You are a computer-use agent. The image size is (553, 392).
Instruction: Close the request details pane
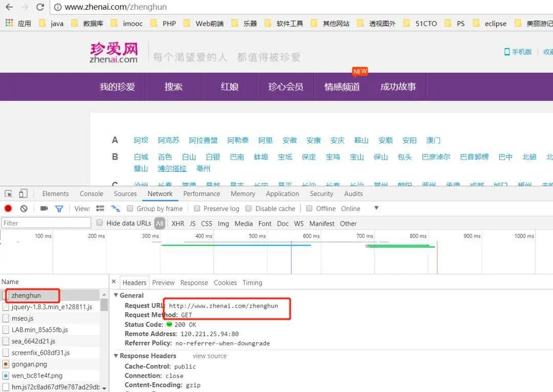[x=114, y=281]
